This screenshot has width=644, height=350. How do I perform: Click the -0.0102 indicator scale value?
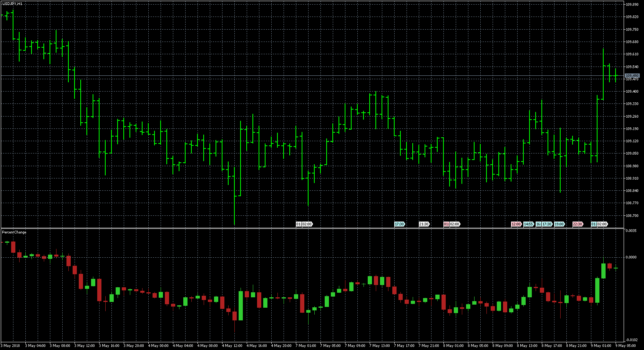[631, 340]
